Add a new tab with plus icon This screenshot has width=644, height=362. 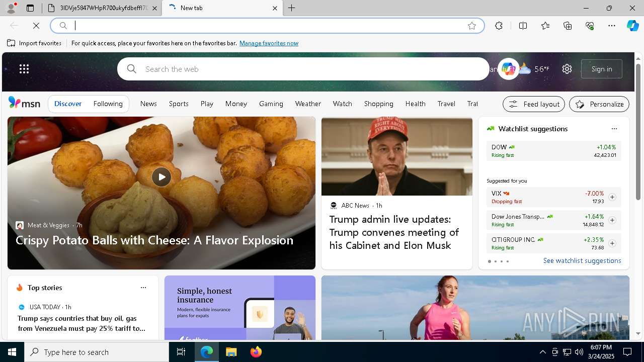click(x=292, y=8)
